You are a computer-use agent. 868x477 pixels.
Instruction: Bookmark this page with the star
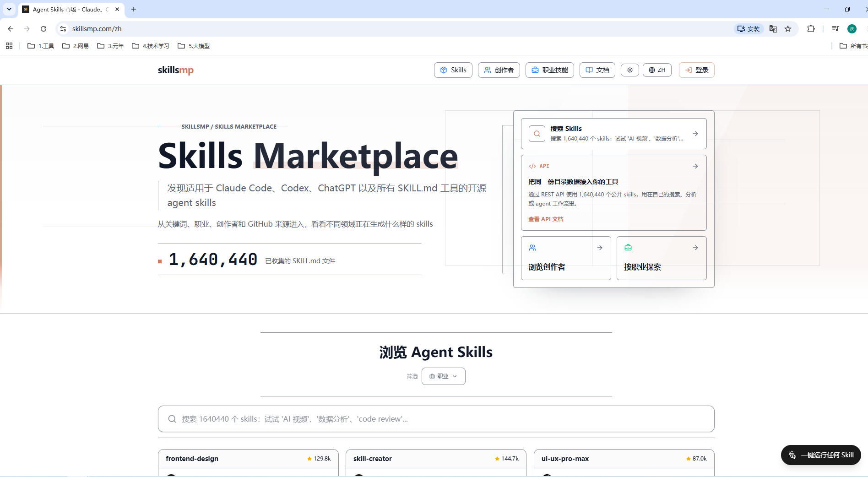[788, 29]
